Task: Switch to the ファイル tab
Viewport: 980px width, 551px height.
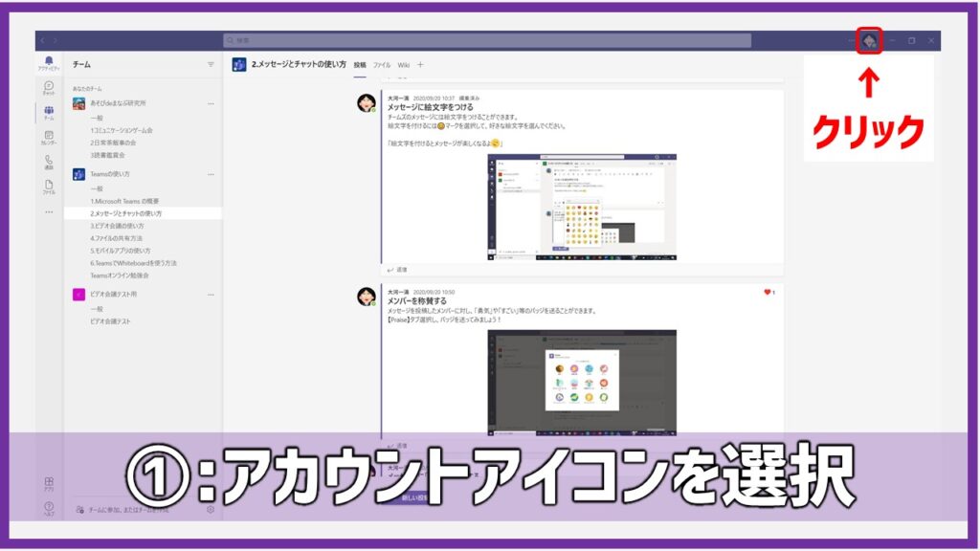Action: click(x=382, y=65)
